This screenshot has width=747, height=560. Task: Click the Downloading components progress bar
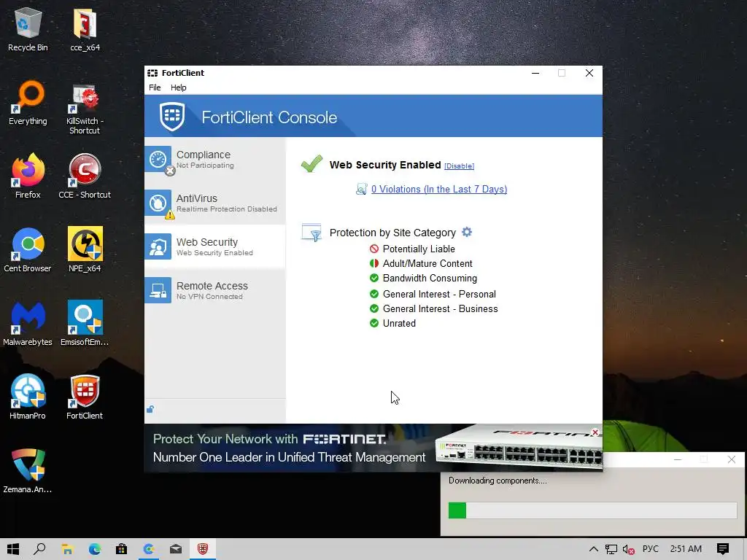point(592,510)
